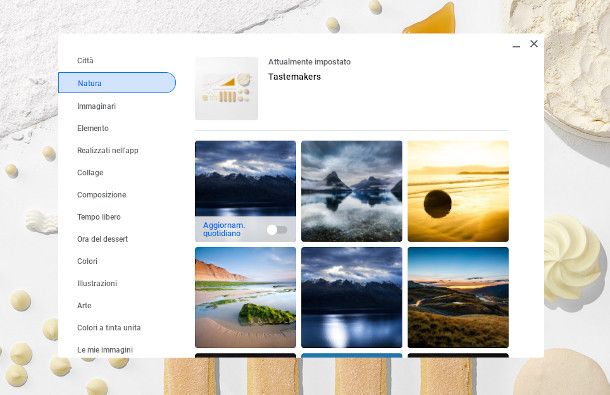Open the Collage category
The width and height of the screenshot is (610, 395).
[90, 172]
